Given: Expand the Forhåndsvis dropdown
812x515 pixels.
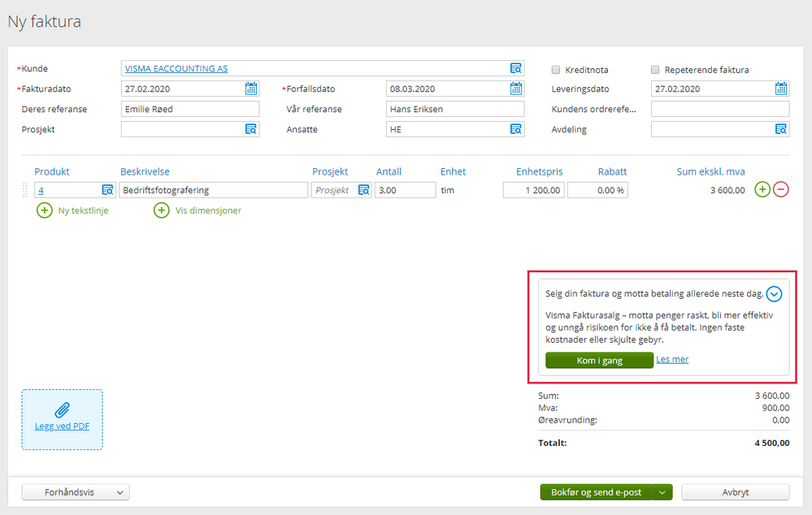Looking at the screenshot, I should [x=76, y=492].
